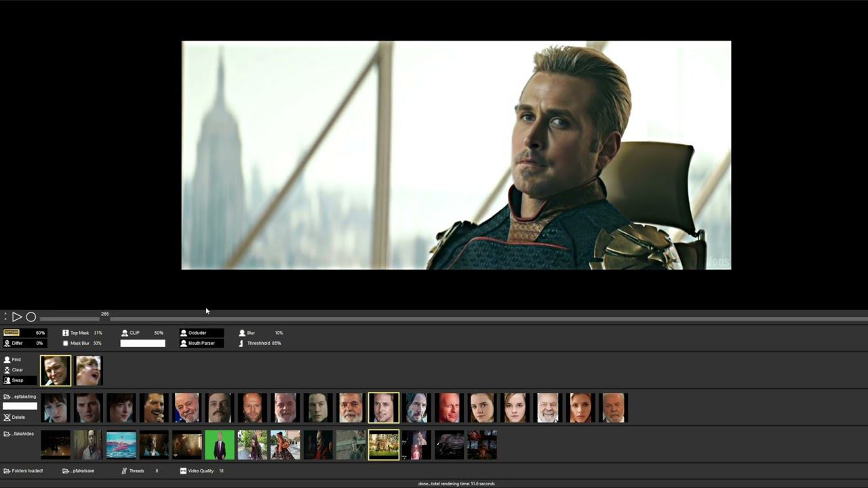This screenshot has height=488, width=868.
Task: Click the circular record button
Action: [31, 317]
